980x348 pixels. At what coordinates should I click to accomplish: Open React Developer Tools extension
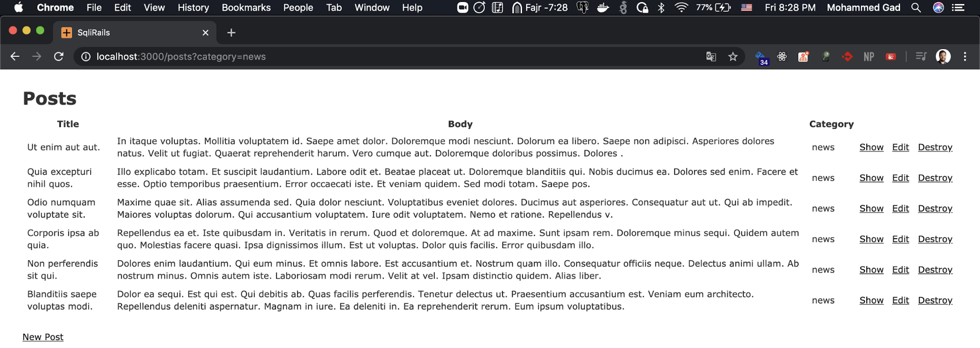coord(782,57)
